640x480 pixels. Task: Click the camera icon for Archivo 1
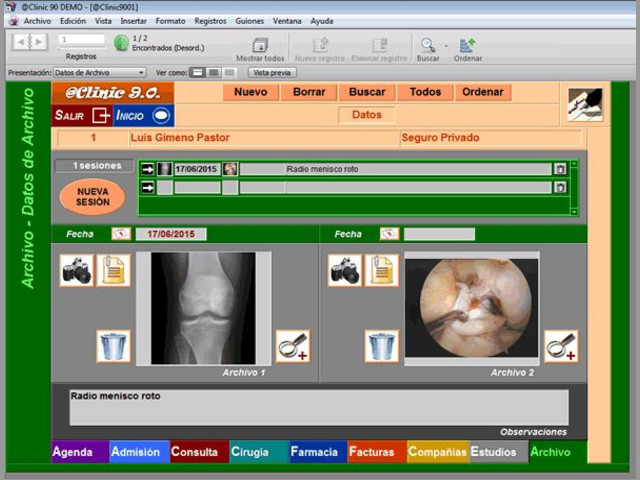coord(76,270)
